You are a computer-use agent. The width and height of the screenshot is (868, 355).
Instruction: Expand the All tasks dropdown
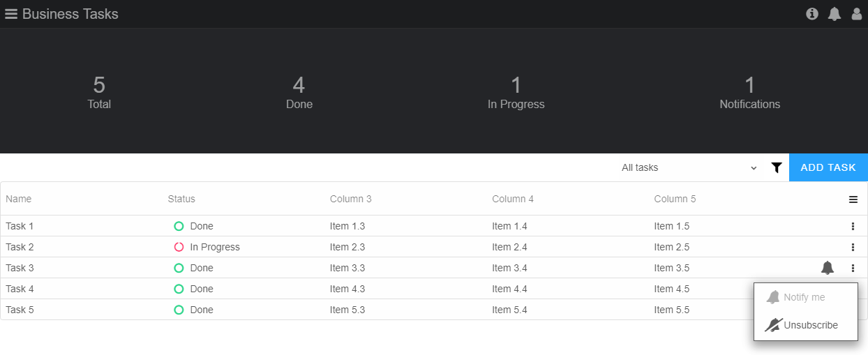pos(689,167)
